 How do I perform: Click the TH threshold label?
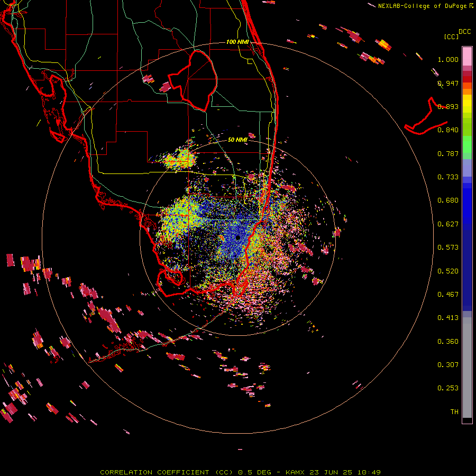(x=454, y=412)
